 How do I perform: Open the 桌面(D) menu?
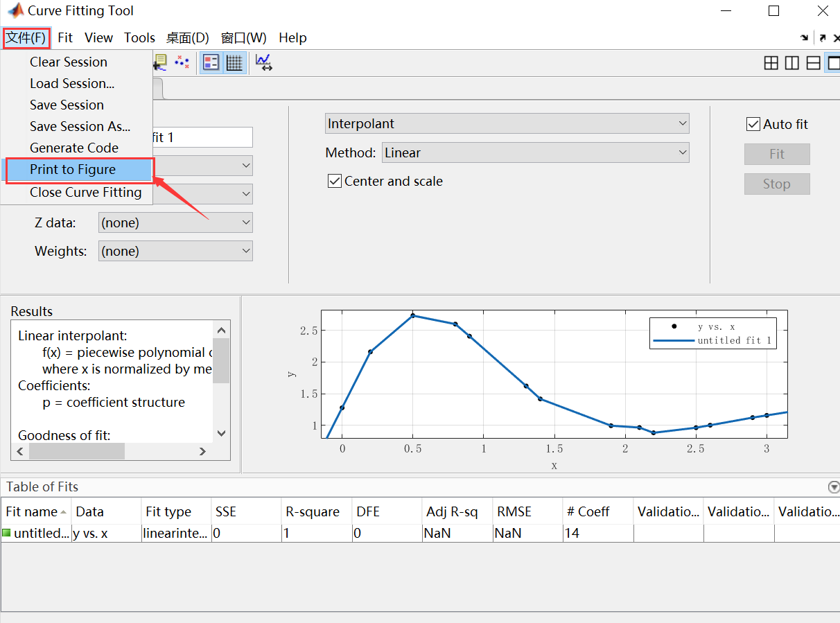188,37
